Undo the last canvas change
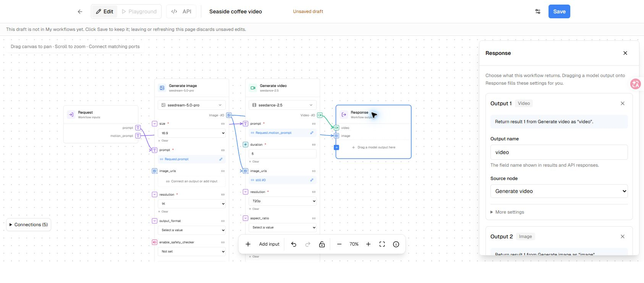The image size is (644, 283). [x=294, y=244]
